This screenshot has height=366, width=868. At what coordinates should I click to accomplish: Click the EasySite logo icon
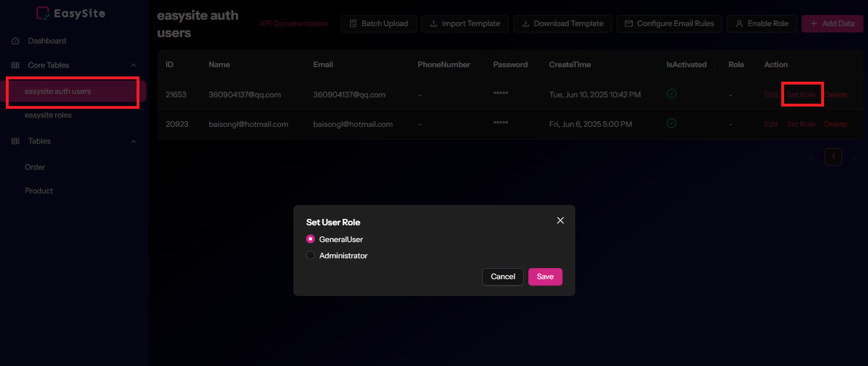[43, 13]
